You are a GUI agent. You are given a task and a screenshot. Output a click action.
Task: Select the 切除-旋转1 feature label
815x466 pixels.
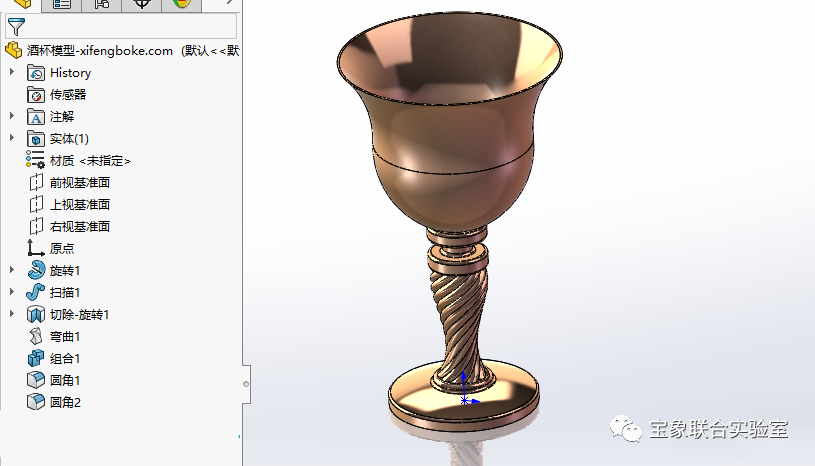click(x=80, y=314)
